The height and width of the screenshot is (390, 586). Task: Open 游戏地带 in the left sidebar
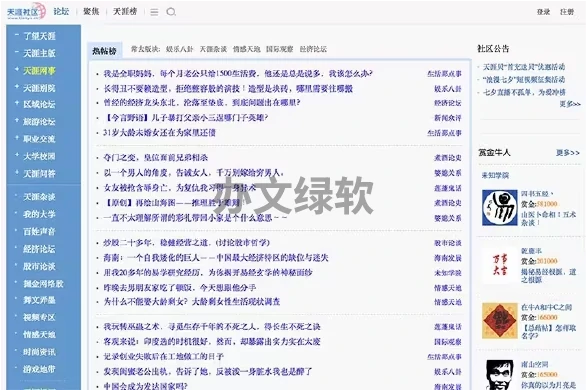point(39,369)
